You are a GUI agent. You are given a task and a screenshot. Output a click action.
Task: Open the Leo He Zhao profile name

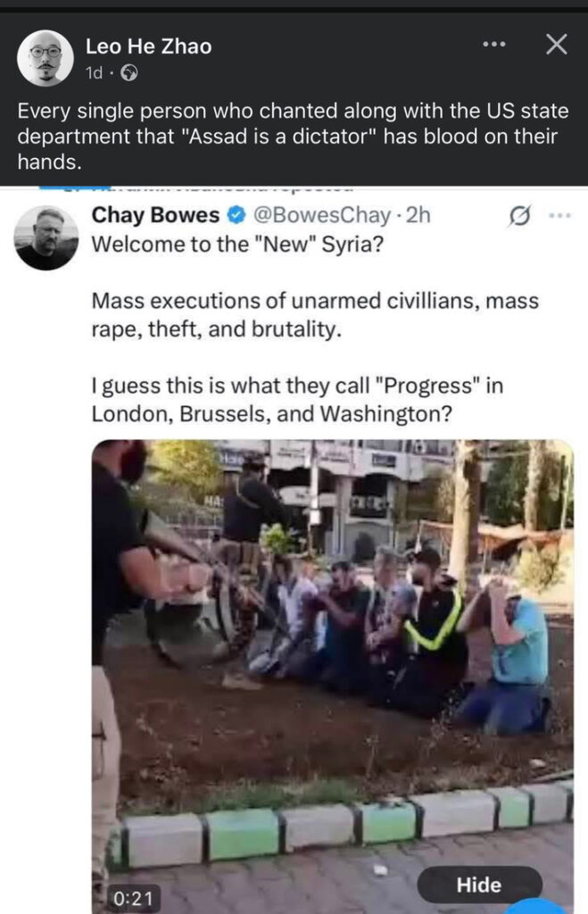click(x=149, y=46)
